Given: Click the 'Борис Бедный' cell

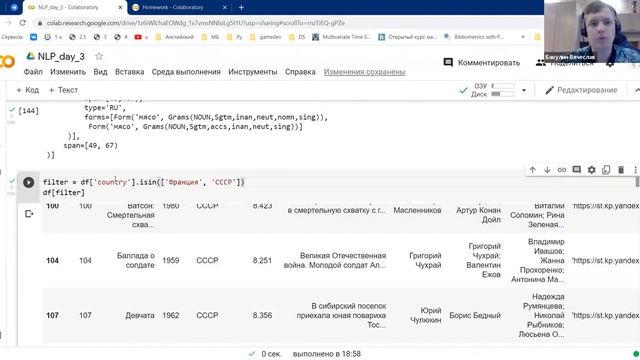Looking at the screenshot, I should [475, 315].
